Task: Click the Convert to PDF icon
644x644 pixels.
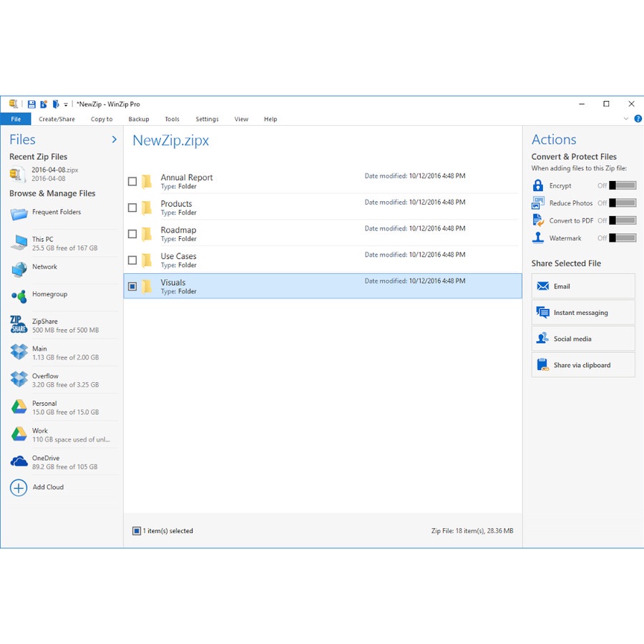Action: (x=538, y=220)
